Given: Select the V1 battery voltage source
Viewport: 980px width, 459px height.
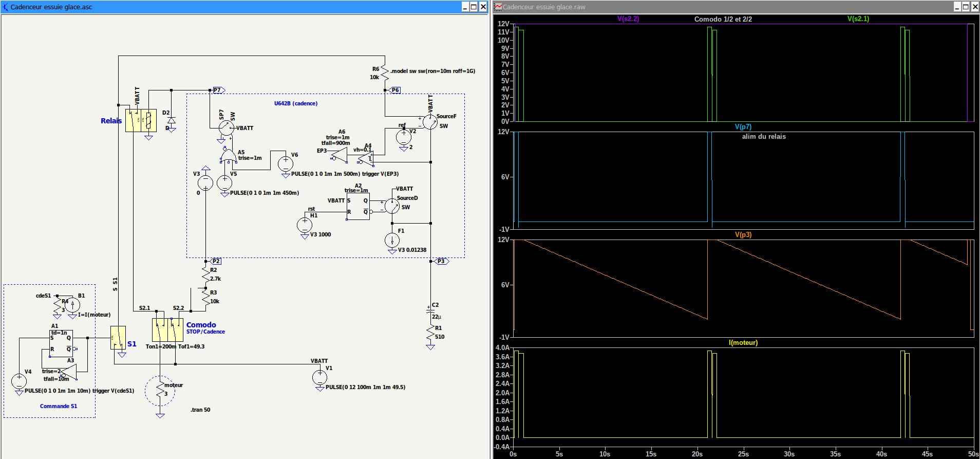Looking at the screenshot, I should (x=319, y=377).
